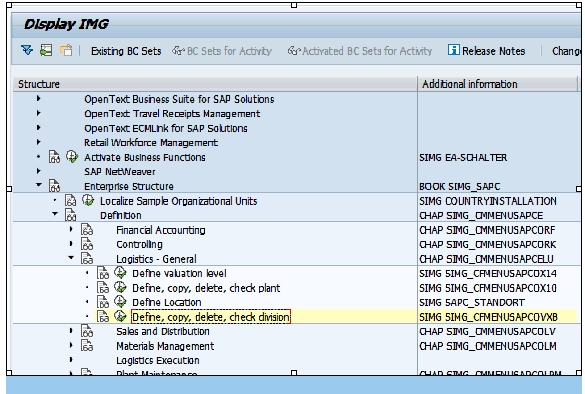This screenshot has width=585, height=394.
Task: Expand the Controlling node
Action: point(71,244)
